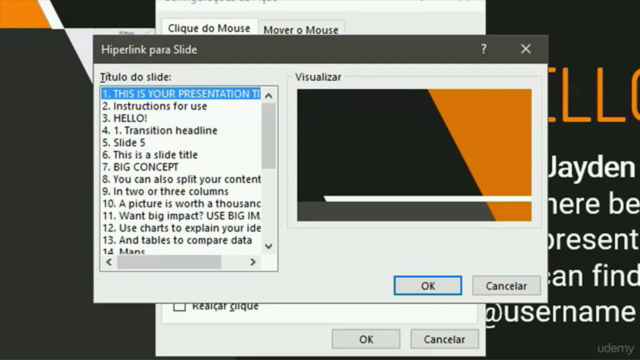
Task: Select slide 1. THIS IS YOUR PRESENTATION TITLE
Action: [x=181, y=94]
